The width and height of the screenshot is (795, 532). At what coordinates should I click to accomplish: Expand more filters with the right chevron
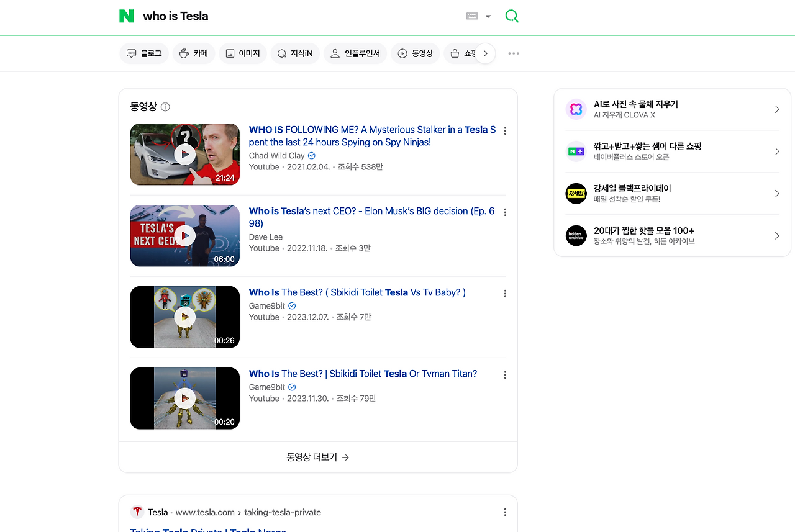tap(485, 53)
